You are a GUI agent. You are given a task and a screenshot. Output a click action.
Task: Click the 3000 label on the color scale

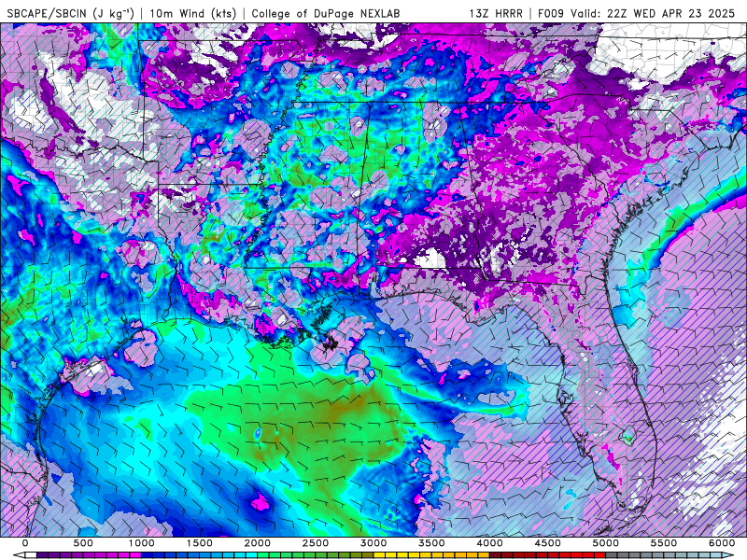[x=373, y=543]
